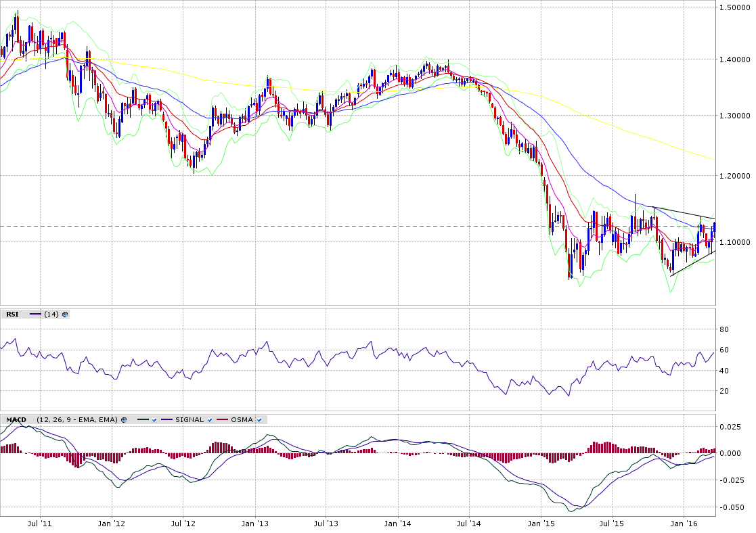Select the RSI panel title label
The image size is (756, 533).
pyautogui.click(x=12, y=314)
